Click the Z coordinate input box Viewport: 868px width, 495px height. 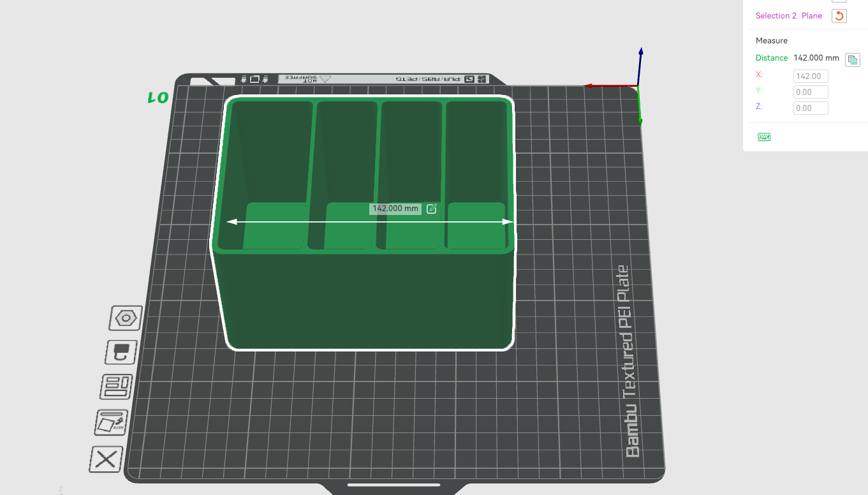pyautogui.click(x=810, y=108)
